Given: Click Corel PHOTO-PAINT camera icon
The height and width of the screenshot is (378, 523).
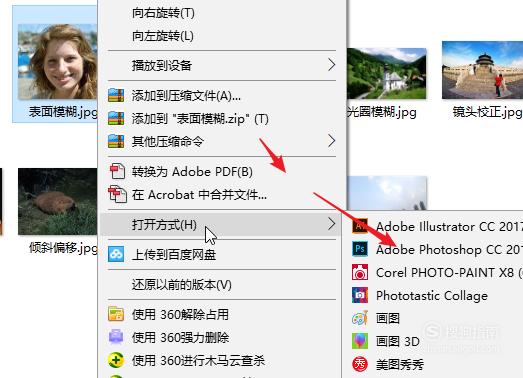Looking at the screenshot, I should 360,272.
